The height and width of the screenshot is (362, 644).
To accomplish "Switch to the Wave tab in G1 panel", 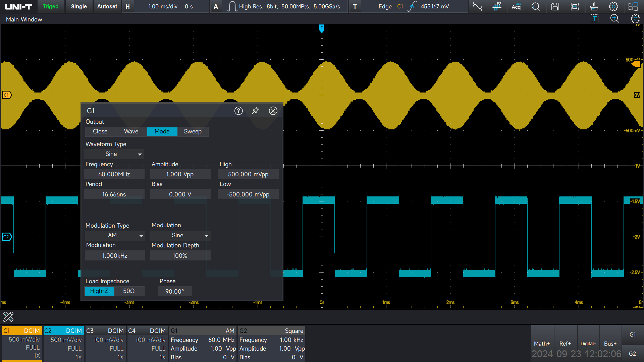I will (131, 131).
